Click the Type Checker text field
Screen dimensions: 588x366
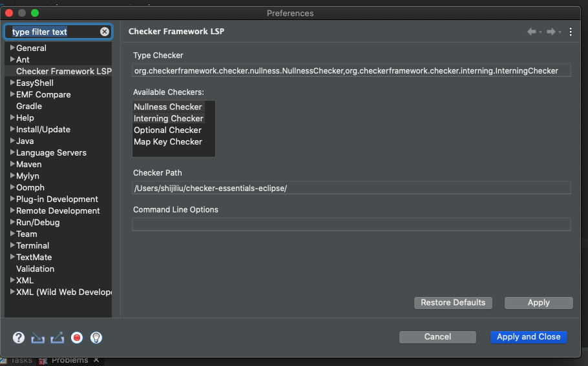pyautogui.click(x=352, y=70)
